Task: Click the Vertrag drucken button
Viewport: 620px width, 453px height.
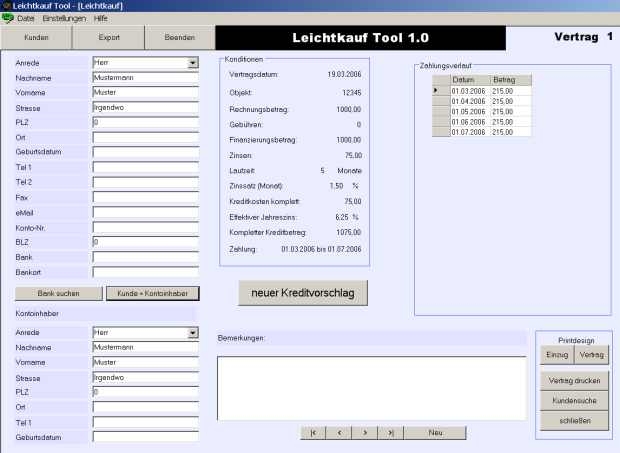Action: pyautogui.click(x=575, y=381)
